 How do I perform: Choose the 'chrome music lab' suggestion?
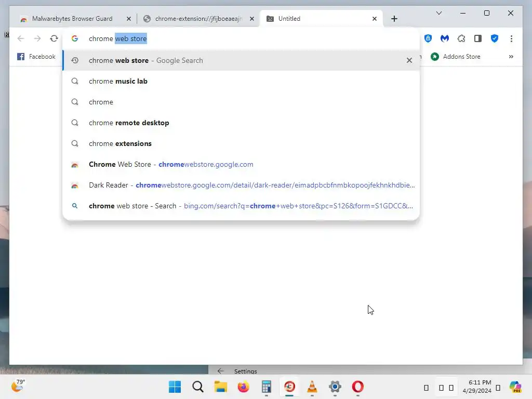[241, 82]
